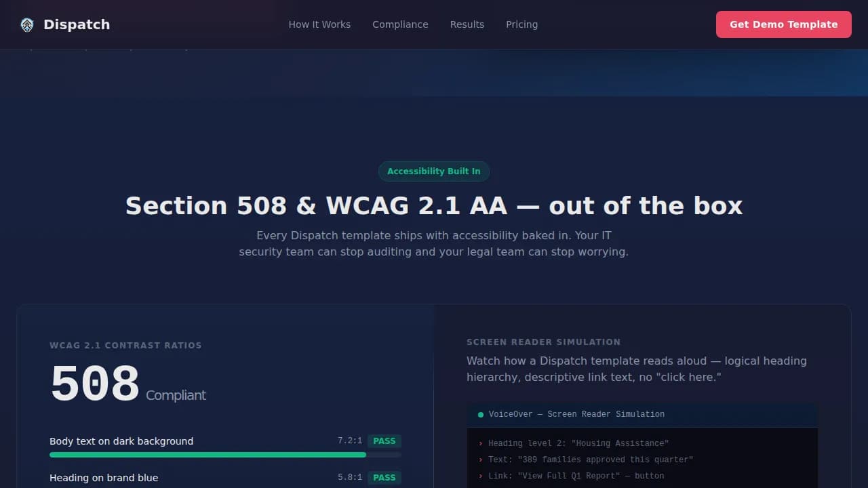Click the PASS badge for Heading on brand blue

(384, 478)
